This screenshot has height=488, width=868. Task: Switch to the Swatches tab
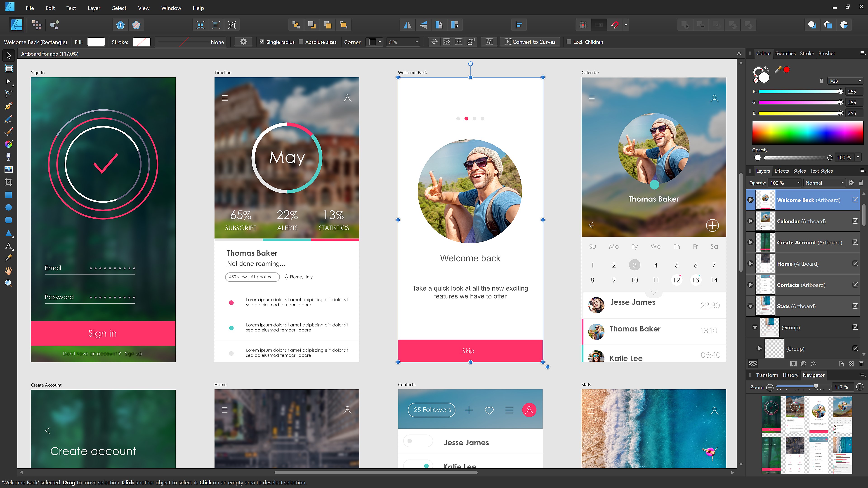[x=785, y=53]
